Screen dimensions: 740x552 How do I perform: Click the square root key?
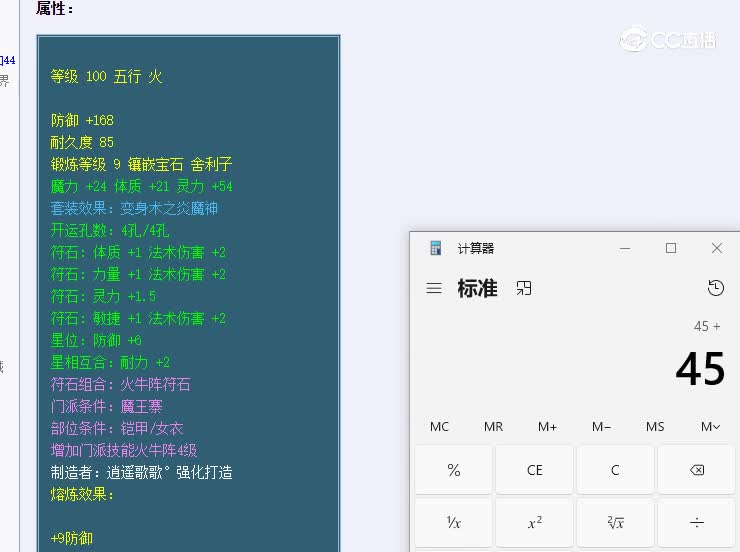point(615,522)
